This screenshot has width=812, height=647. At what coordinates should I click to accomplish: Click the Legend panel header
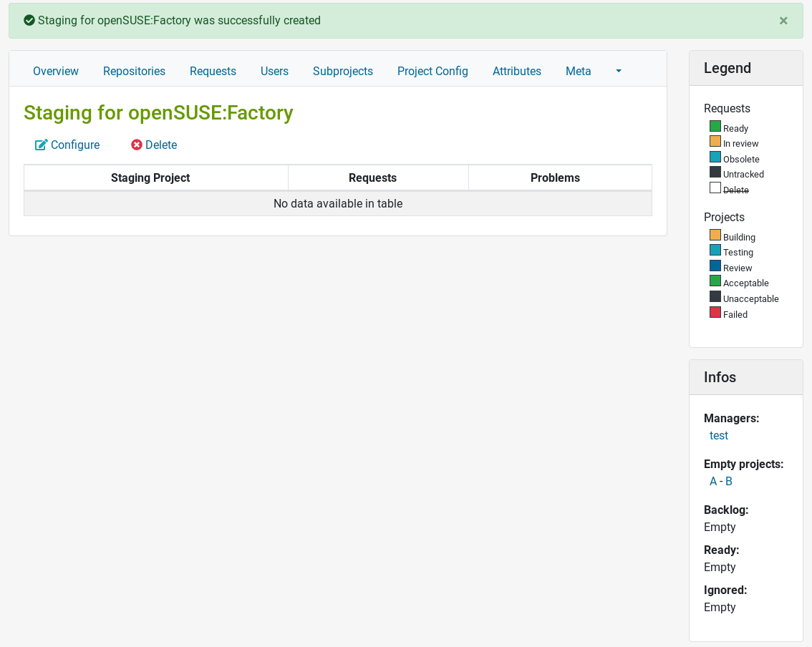[745, 68]
